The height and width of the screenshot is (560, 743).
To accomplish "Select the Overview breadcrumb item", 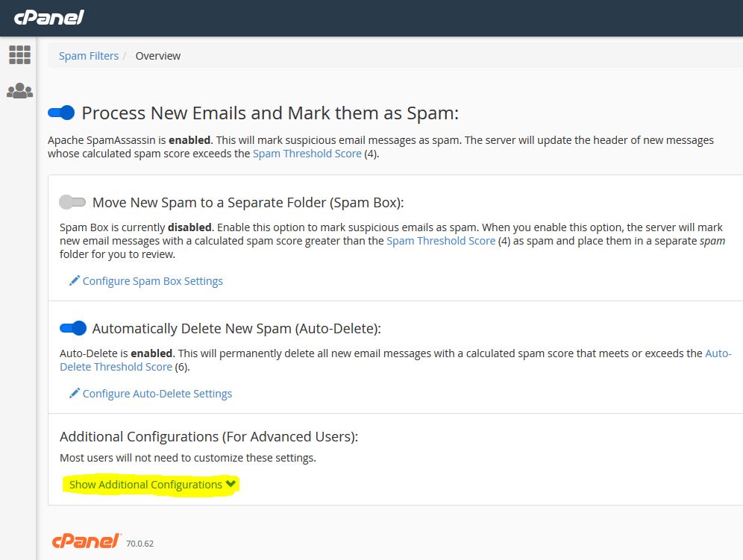I will point(158,56).
